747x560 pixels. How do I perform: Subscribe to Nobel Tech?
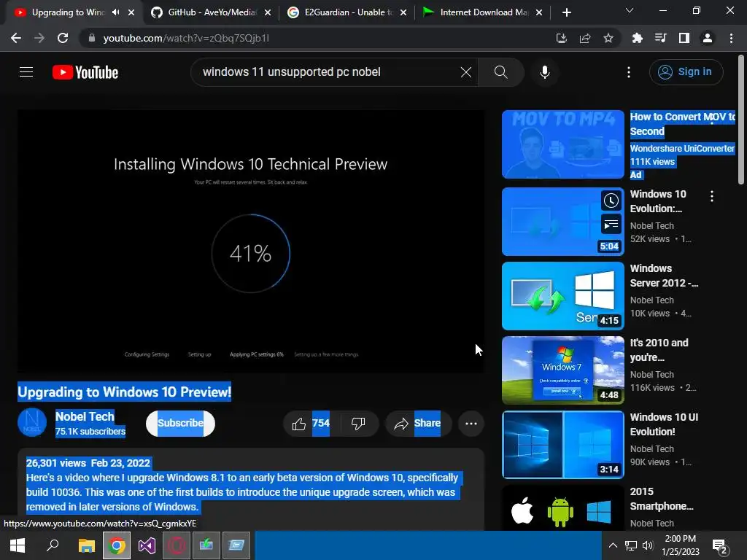[180, 423]
